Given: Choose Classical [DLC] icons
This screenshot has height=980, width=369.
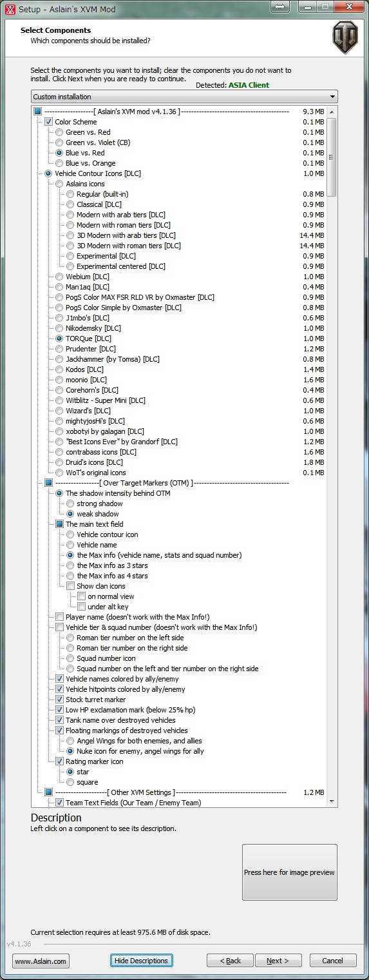Looking at the screenshot, I should 70,204.
